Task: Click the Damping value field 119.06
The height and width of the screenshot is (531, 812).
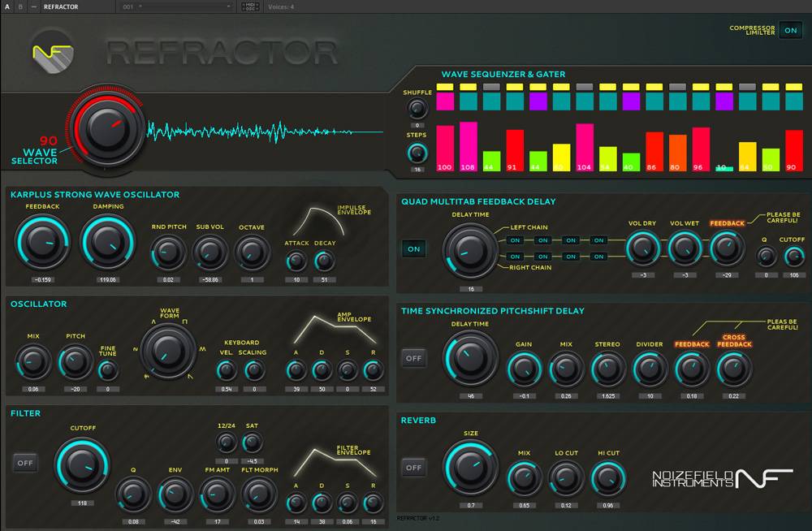Action: pos(108,280)
